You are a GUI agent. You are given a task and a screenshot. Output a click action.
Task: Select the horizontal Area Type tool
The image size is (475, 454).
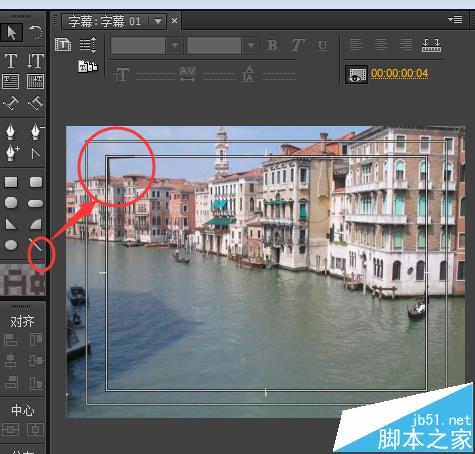point(10,81)
